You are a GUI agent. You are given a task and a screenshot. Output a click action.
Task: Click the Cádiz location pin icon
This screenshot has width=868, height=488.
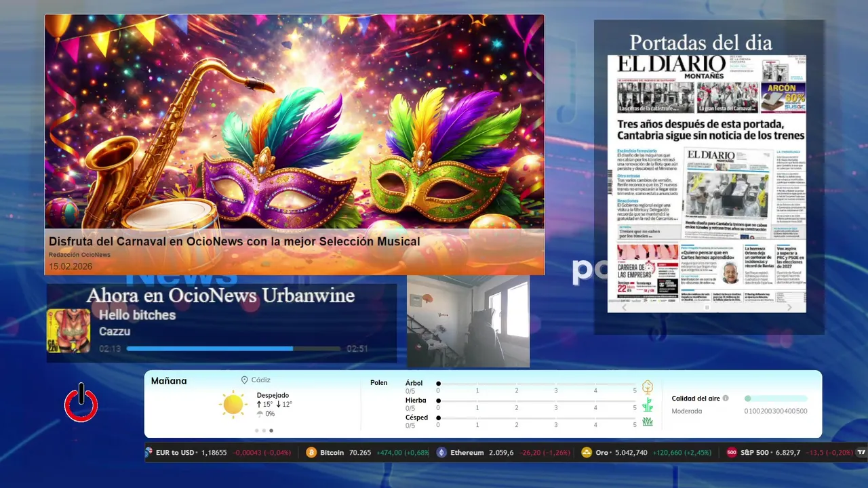[x=244, y=380]
